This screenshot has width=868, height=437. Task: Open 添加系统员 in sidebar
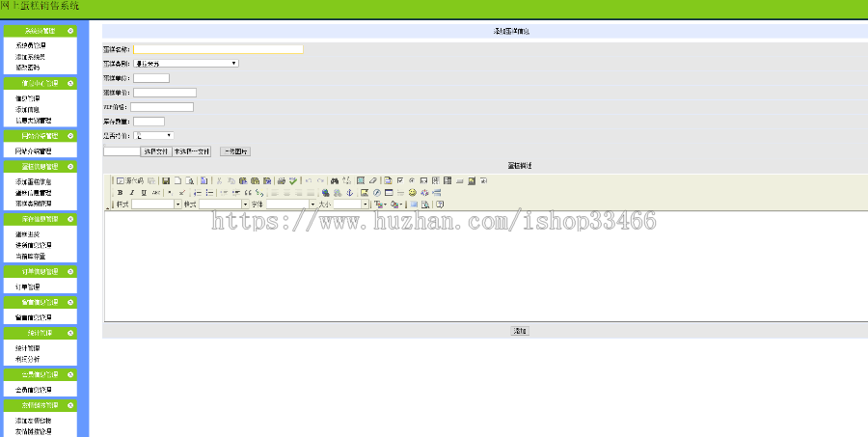30,57
